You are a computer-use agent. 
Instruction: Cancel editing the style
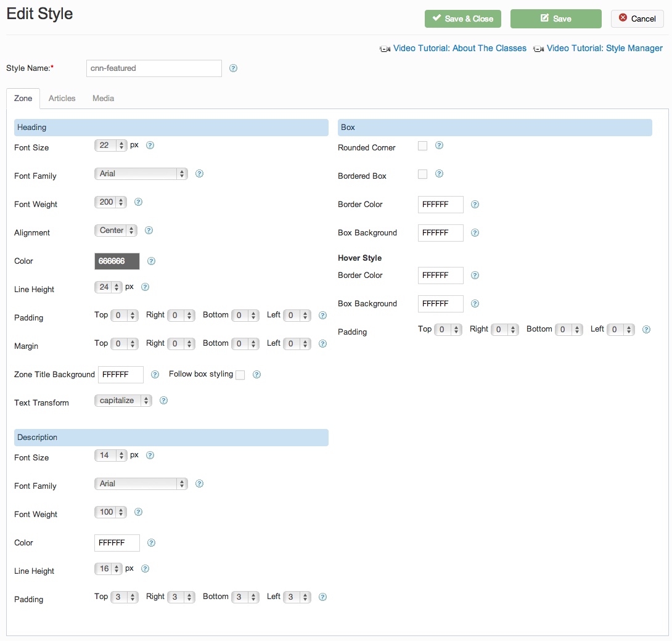click(637, 19)
